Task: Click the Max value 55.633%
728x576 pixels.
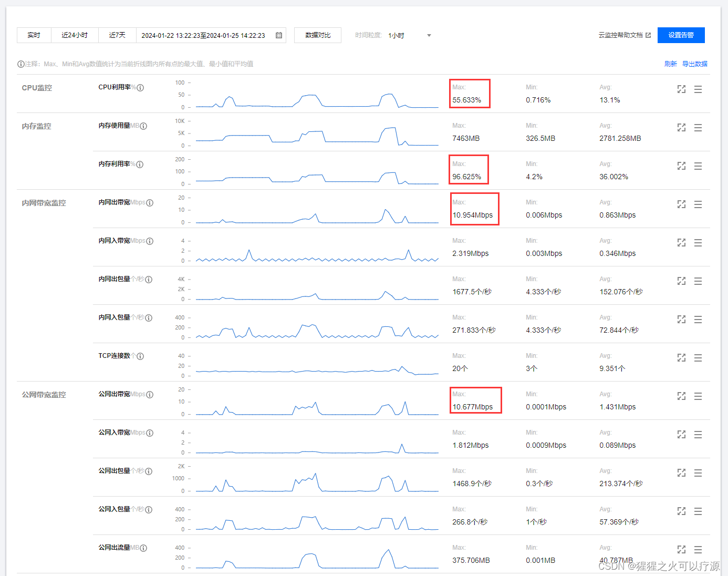Action: pyautogui.click(x=466, y=100)
